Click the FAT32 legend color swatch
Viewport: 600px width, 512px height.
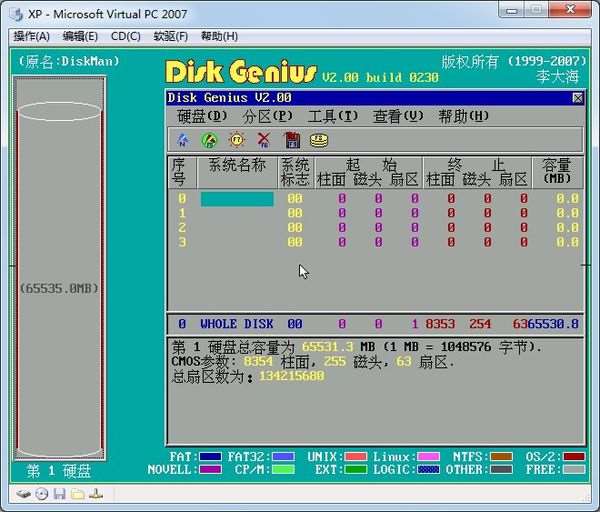pyautogui.click(x=283, y=457)
